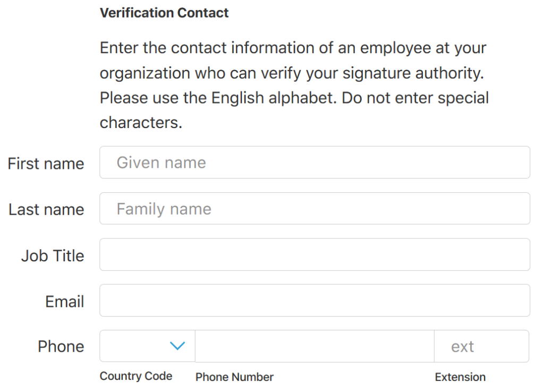
Task: Click the Email label
Action: pos(64,302)
